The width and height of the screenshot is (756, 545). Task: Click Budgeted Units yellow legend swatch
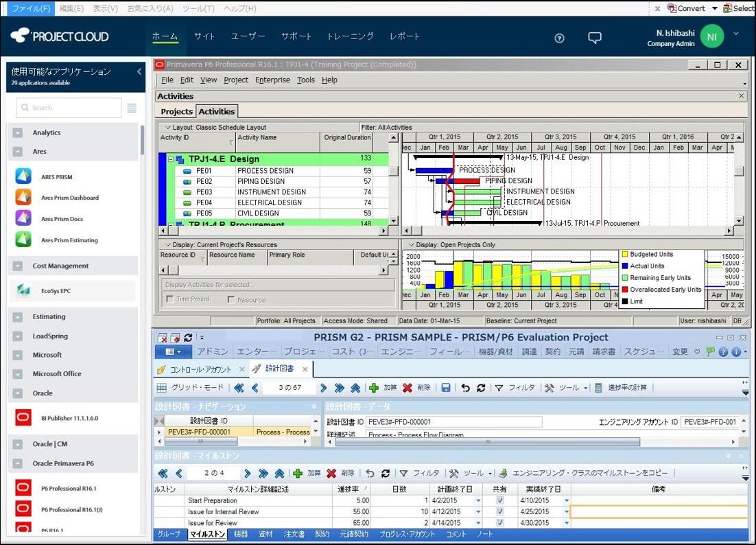pyautogui.click(x=625, y=254)
